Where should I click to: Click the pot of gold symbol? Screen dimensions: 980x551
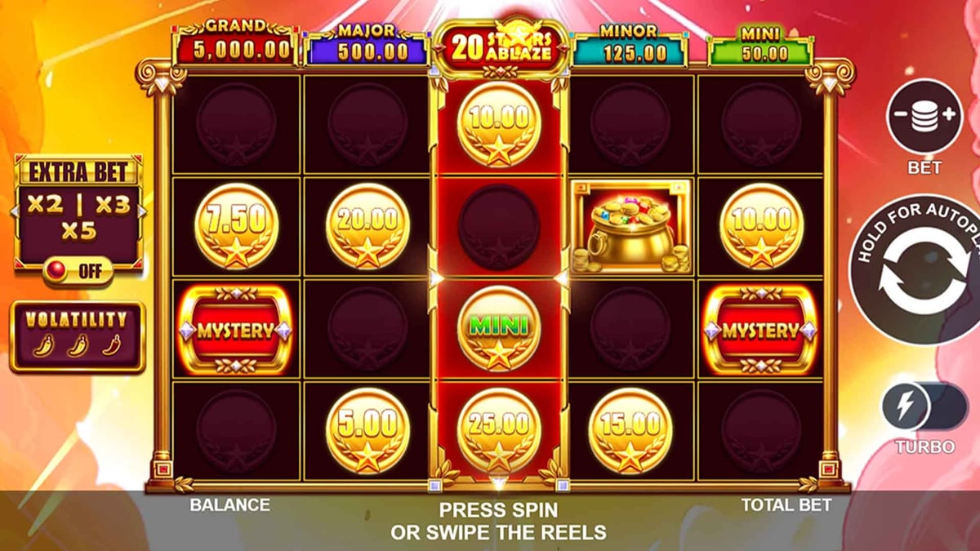pos(631,227)
